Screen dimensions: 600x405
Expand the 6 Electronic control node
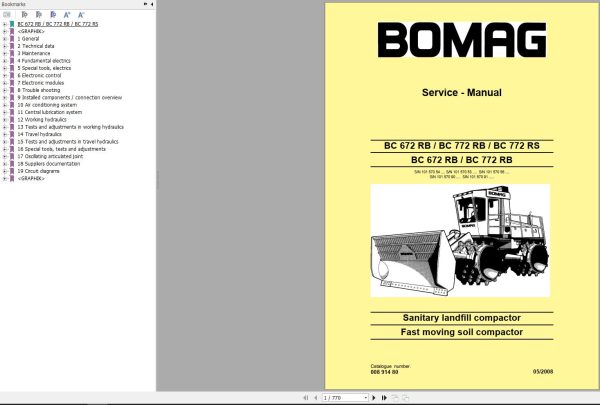click(x=5, y=75)
